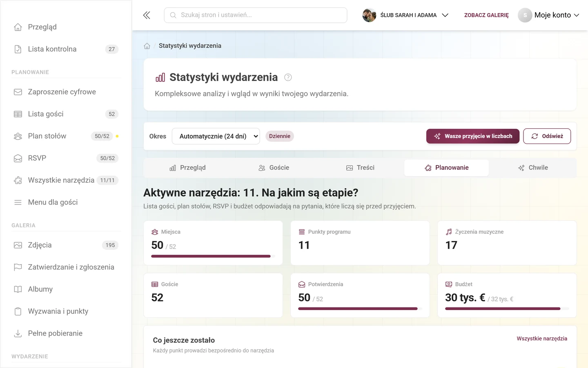The width and height of the screenshot is (588, 368).
Task: Click the 27 badge beside Lista kontrolna
Action: [x=112, y=49]
